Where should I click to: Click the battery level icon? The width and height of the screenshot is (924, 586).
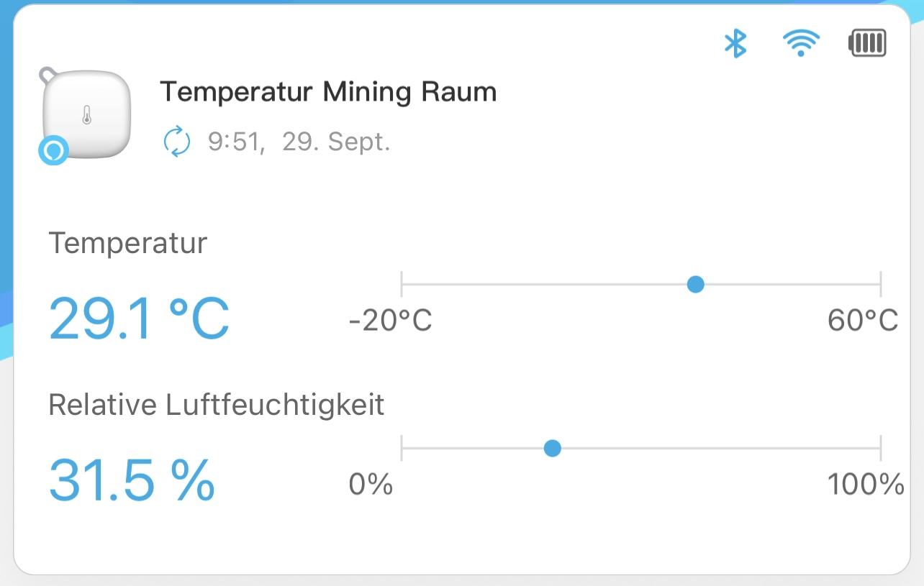click(867, 44)
